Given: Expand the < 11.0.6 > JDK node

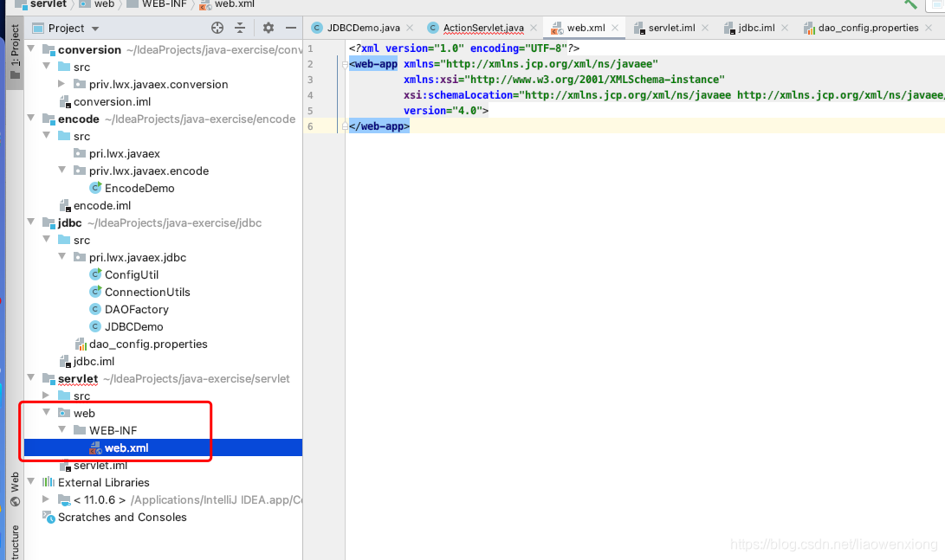Looking at the screenshot, I should [47, 499].
